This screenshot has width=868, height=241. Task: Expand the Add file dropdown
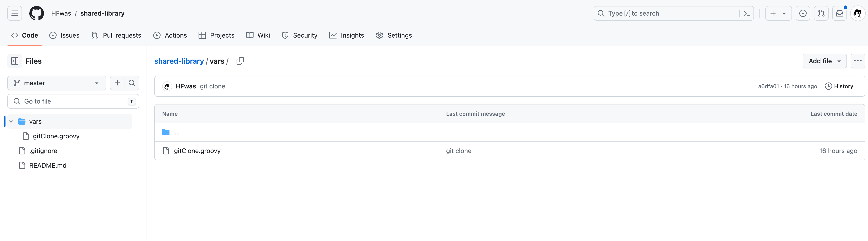tap(824, 61)
